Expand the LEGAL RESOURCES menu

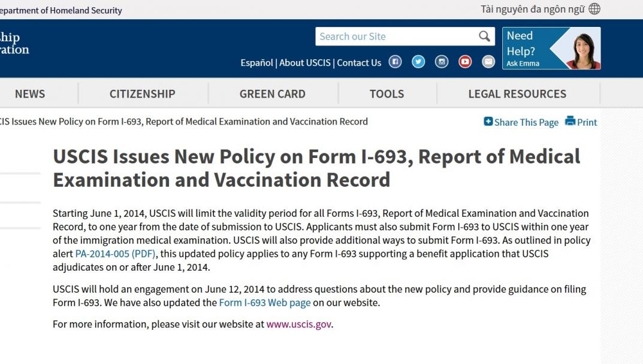point(517,94)
